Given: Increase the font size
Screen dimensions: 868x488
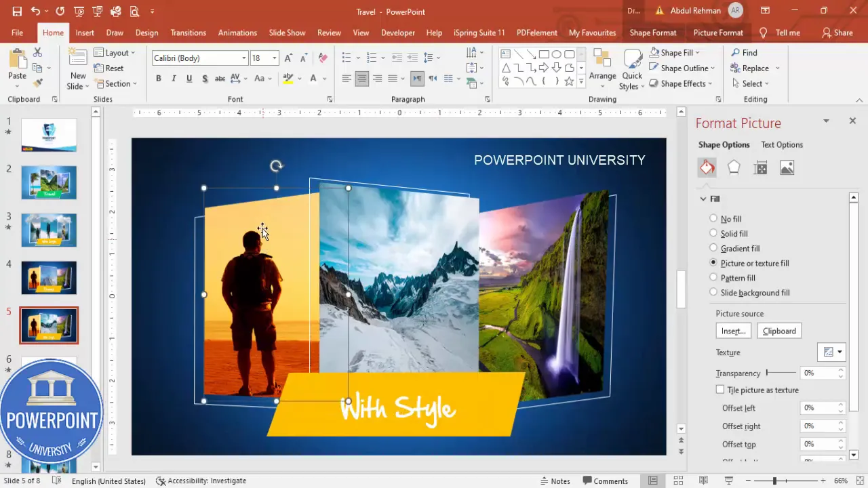Looking at the screenshot, I should pos(288,58).
